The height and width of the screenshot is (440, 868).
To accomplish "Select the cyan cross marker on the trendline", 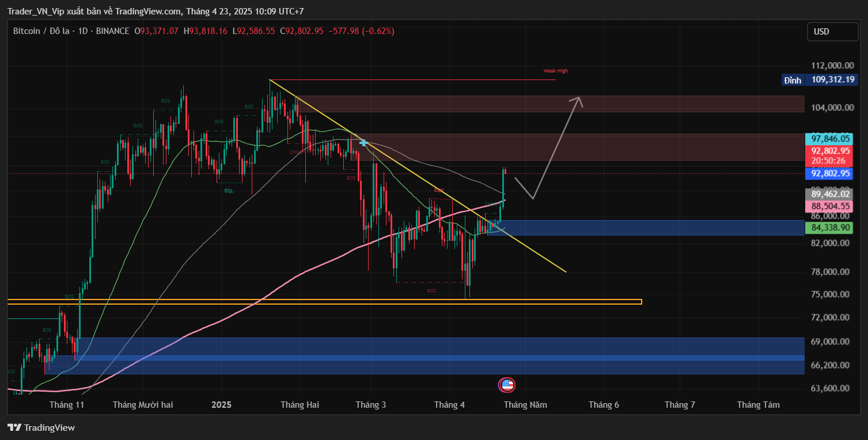I will point(363,142).
